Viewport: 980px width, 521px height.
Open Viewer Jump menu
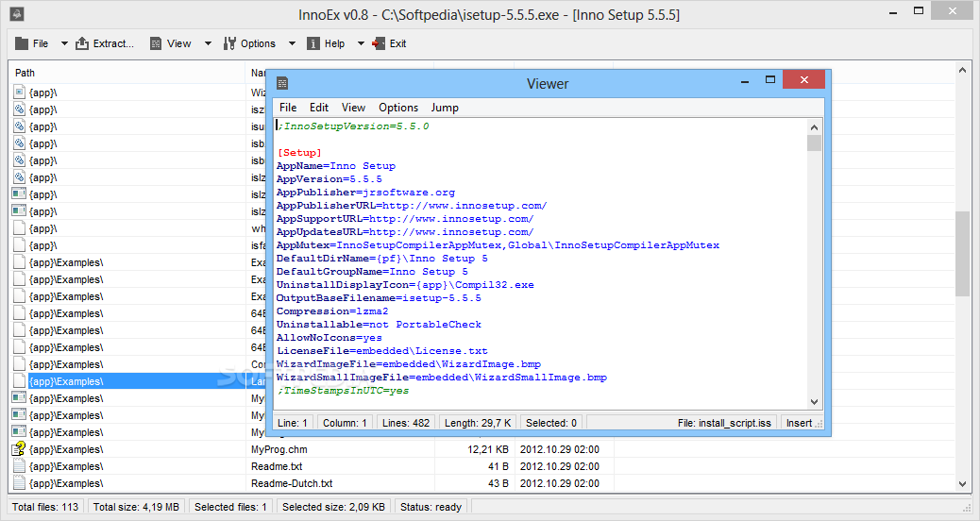(445, 108)
